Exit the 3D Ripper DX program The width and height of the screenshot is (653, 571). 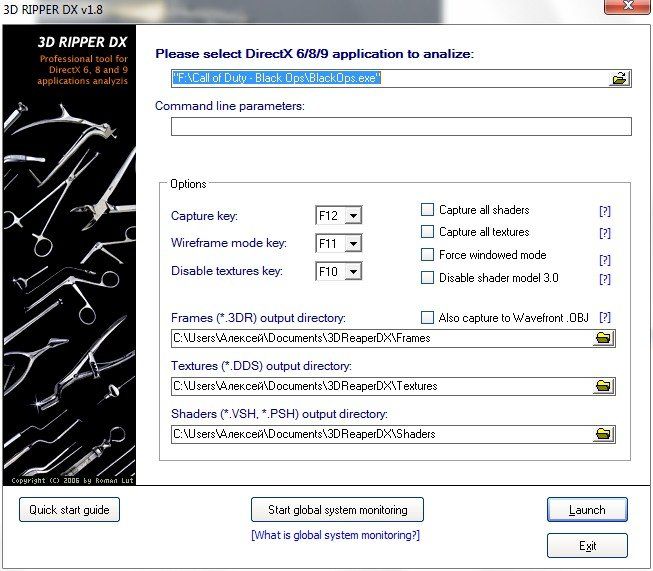click(587, 546)
